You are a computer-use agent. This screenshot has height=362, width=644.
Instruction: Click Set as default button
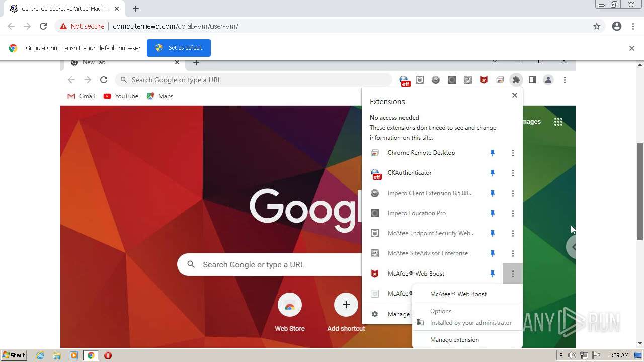[179, 48]
